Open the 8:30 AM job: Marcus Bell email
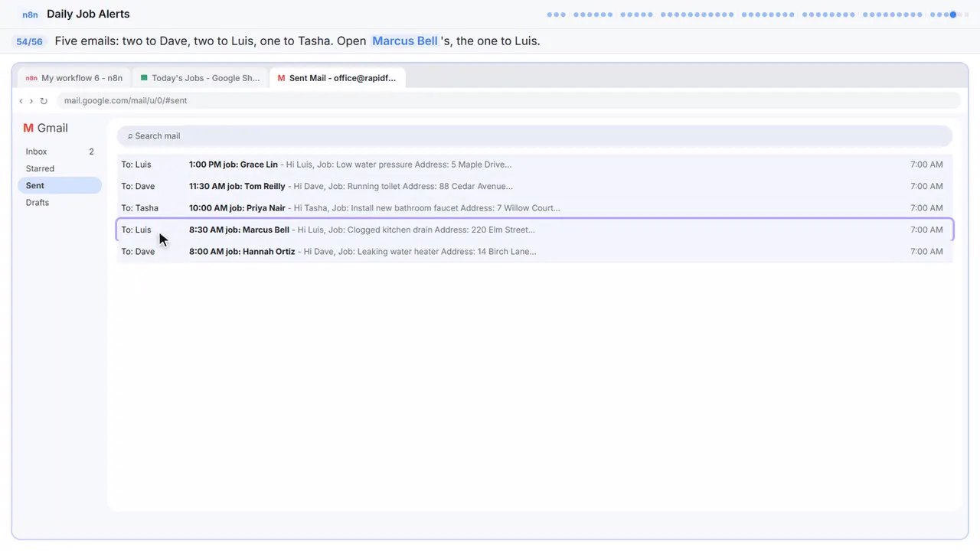Viewport: 980px width, 551px height. tap(534, 230)
